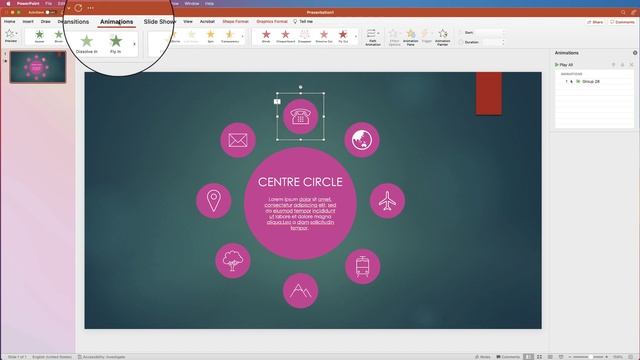
Task: Apply the Disappear exit effect
Action: [304, 36]
